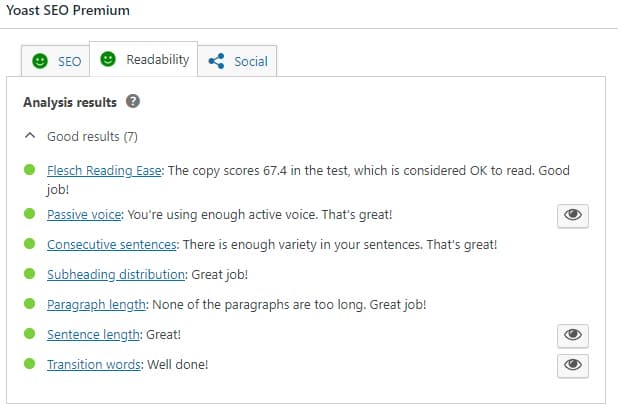Click green bullet beside Subheading distribution

[x=30, y=274]
